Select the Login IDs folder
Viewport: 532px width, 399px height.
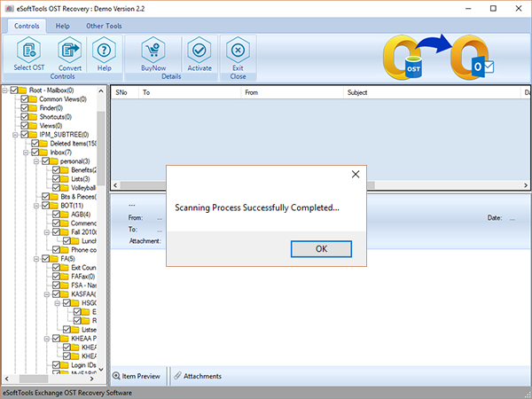pos(83,365)
